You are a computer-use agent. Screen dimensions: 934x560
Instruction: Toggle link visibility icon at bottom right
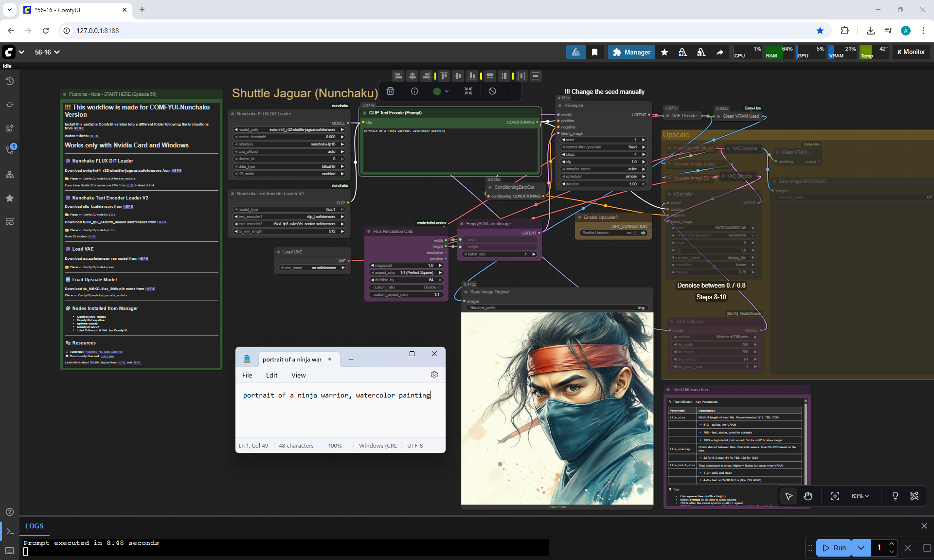(914, 496)
